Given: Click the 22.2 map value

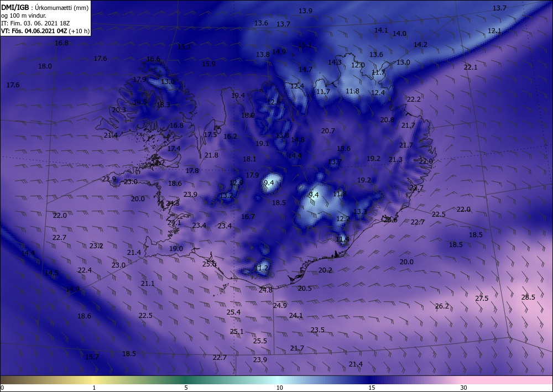Looking at the screenshot, I should point(414,100).
